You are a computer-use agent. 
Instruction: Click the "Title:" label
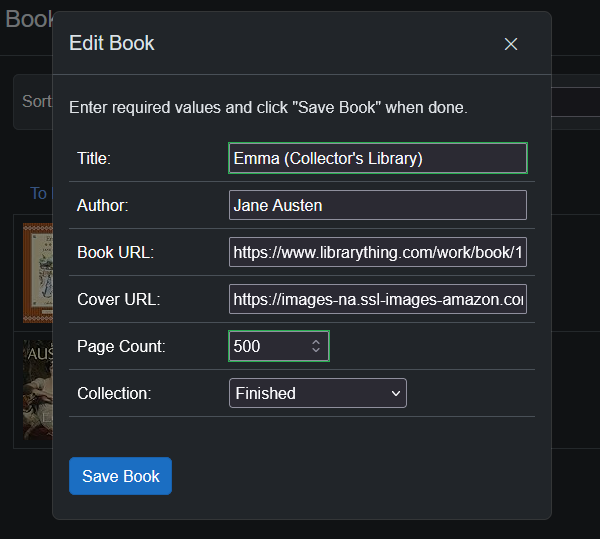tap(94, 158)
